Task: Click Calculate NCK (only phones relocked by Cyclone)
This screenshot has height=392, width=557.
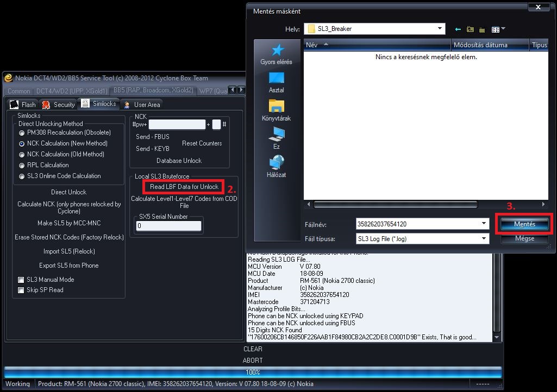Action: pos(69,207)
